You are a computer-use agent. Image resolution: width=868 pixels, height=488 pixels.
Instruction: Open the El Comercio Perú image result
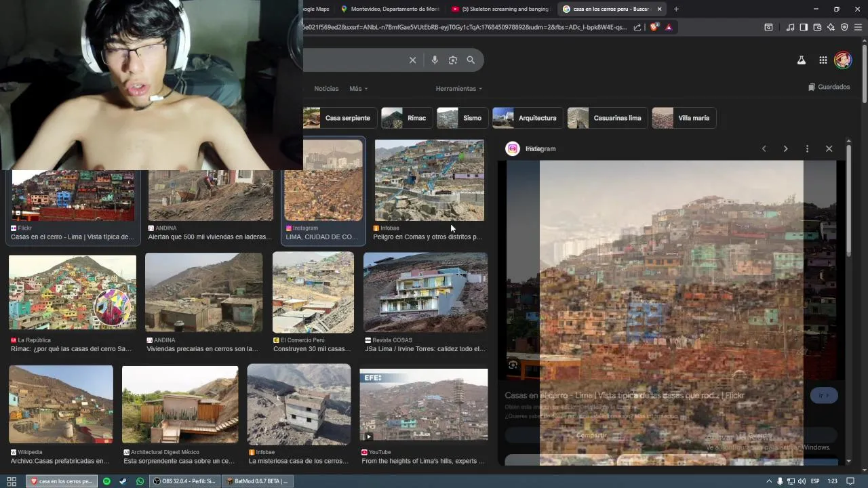[313, 292]
